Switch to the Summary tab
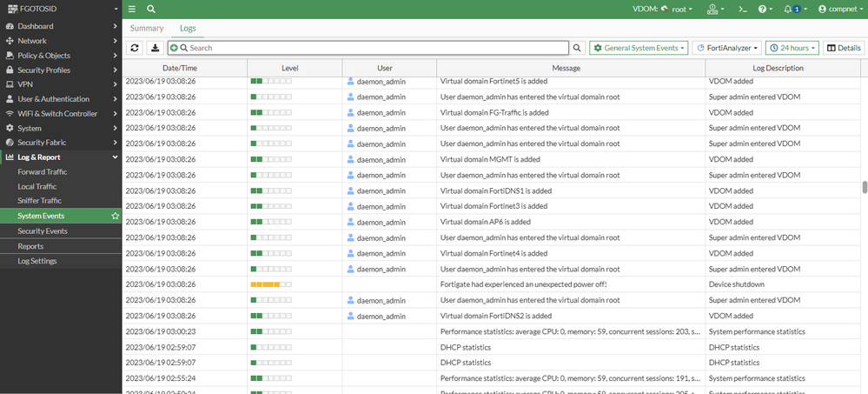Screen dimensions: 868x394 (146, 29)
